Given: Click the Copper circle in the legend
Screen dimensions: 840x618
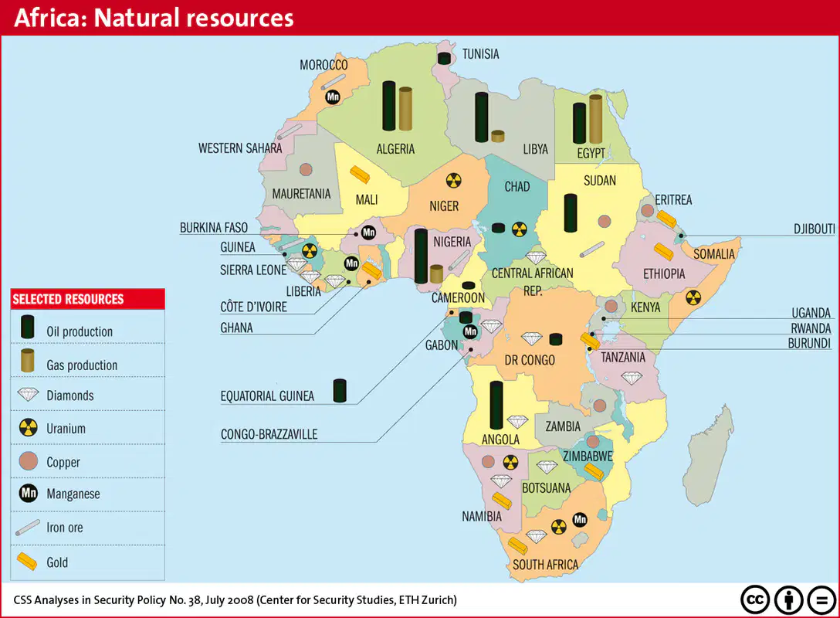Looking at the screenshot, I should pos(29,460).
